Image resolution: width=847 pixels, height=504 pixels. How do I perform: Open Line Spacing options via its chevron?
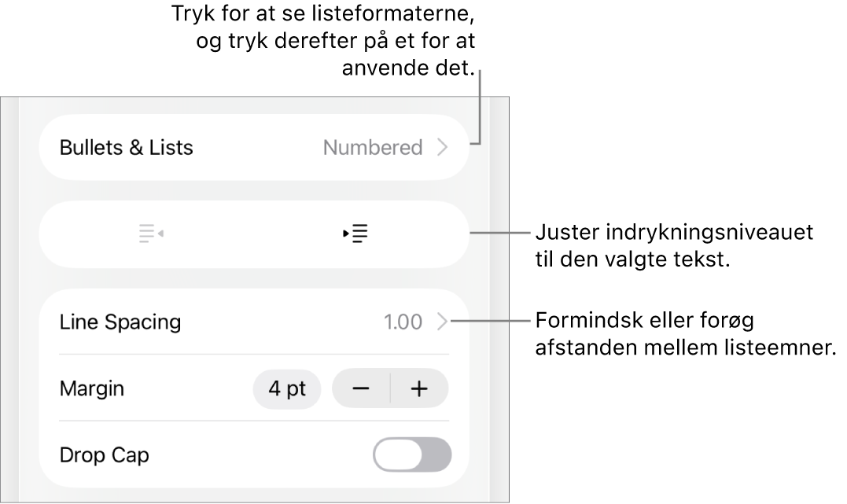tap(442, 322)
